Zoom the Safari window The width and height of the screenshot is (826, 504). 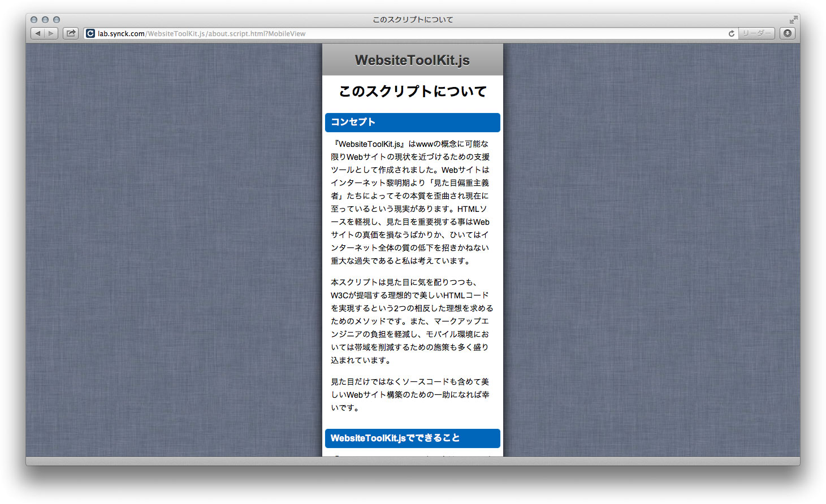click(x=57, y=20)
